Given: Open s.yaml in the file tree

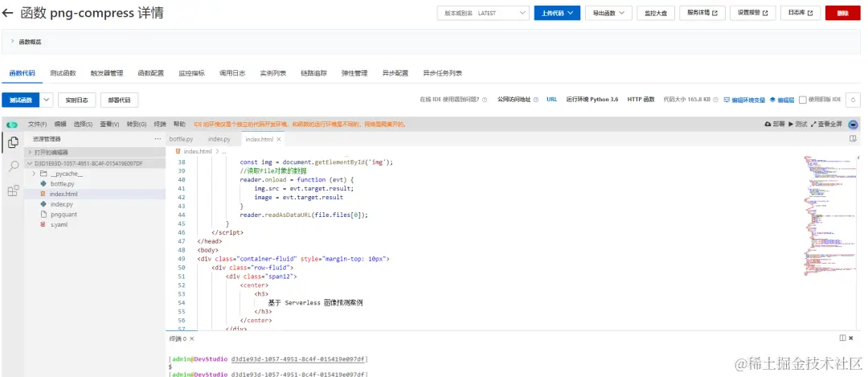Looking at the screenshot, I should [x=59, y=225].
